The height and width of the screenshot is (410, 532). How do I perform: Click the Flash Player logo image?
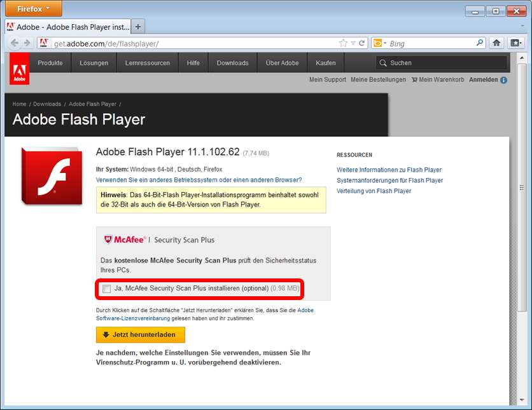click(x=52, y=176)
